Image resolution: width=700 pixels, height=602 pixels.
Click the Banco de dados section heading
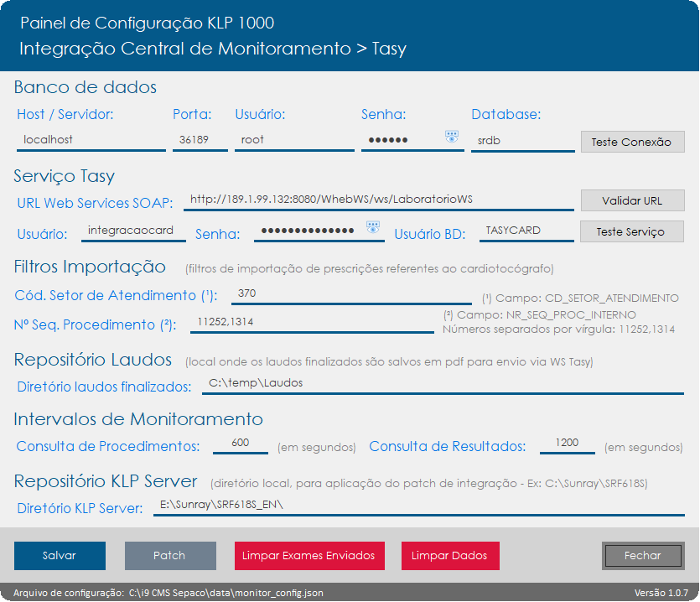pyautogui.click(x=86, y=87)
